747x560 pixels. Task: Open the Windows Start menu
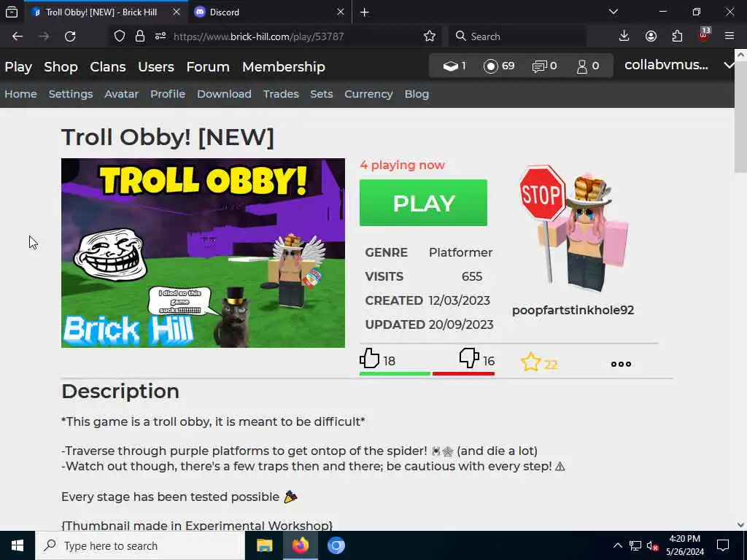[x=18, y=545]
